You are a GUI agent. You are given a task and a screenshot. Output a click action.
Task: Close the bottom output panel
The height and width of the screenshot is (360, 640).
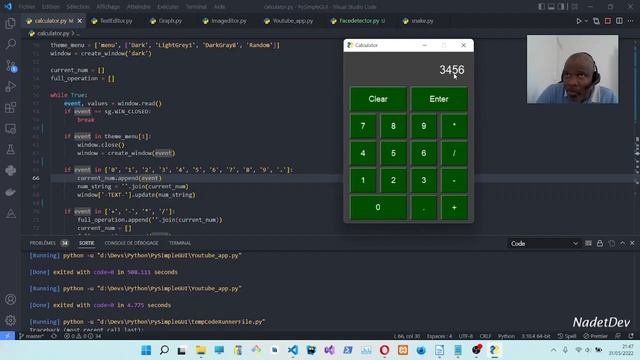point(632,243)
